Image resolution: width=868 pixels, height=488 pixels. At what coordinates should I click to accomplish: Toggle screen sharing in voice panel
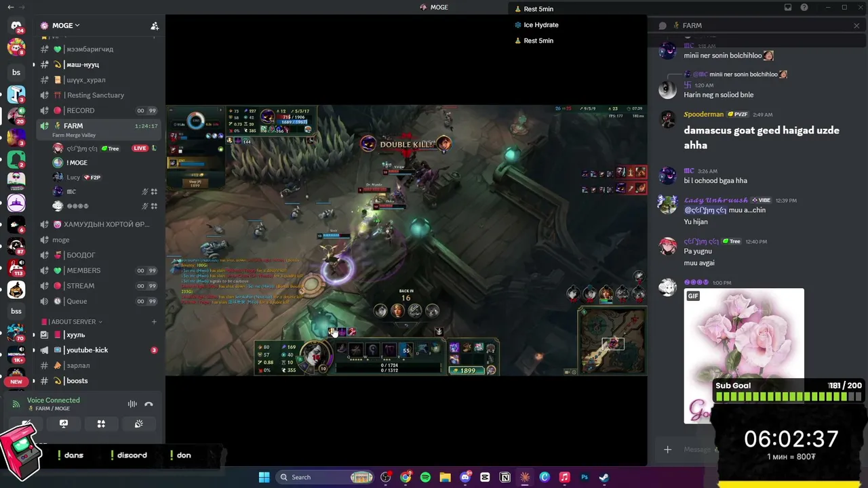tap(64, 424)
